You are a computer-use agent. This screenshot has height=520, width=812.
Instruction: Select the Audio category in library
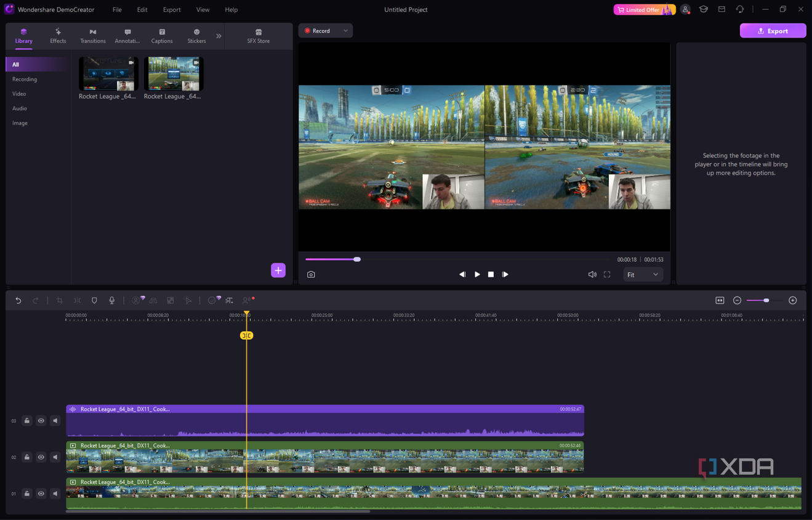coord(20,108)
